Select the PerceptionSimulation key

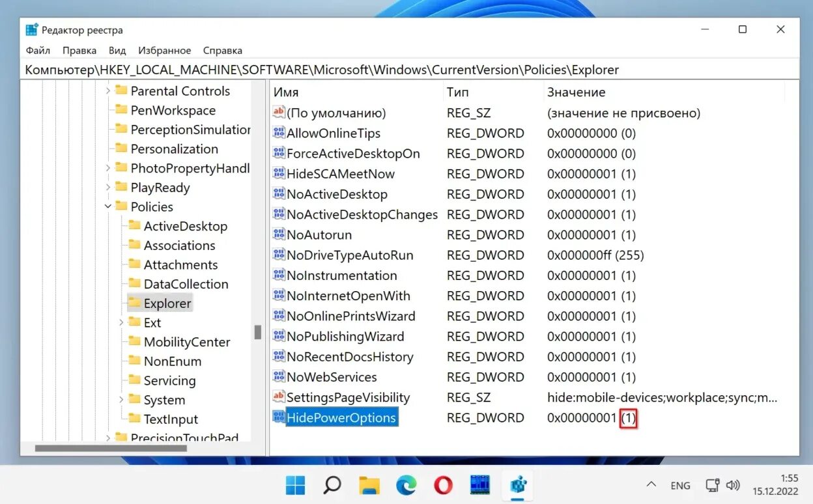point(190,130)
